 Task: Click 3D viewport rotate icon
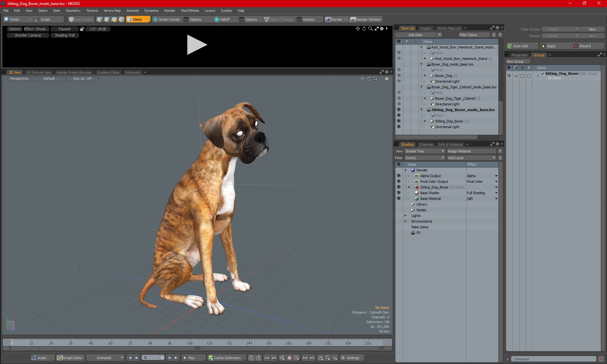(x=369, y=79)
